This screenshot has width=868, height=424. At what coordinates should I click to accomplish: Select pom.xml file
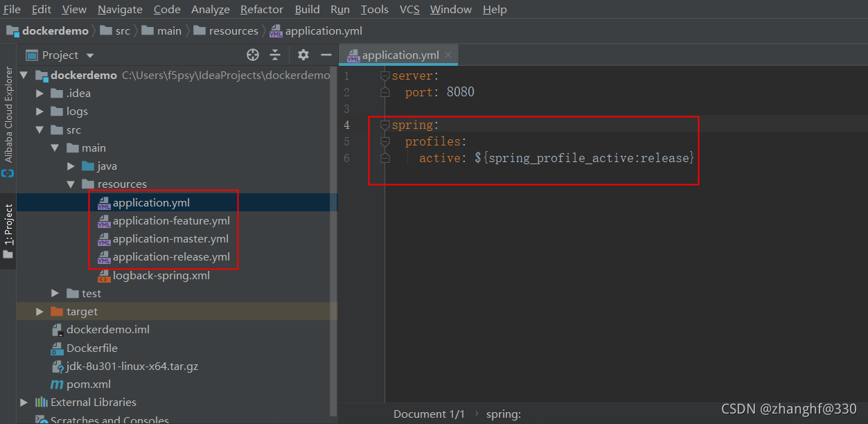pos(88,384)
